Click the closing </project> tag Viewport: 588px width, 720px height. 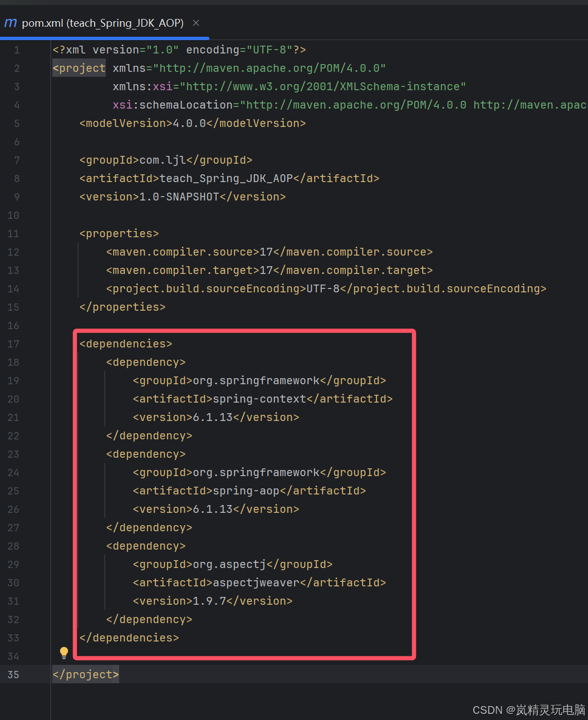[86, 674]
